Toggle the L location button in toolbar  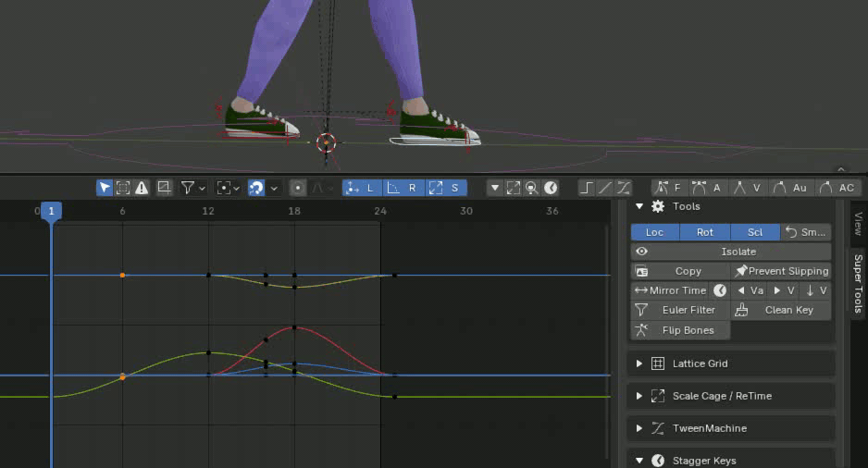pyautogui.click(x=362, y=188)
